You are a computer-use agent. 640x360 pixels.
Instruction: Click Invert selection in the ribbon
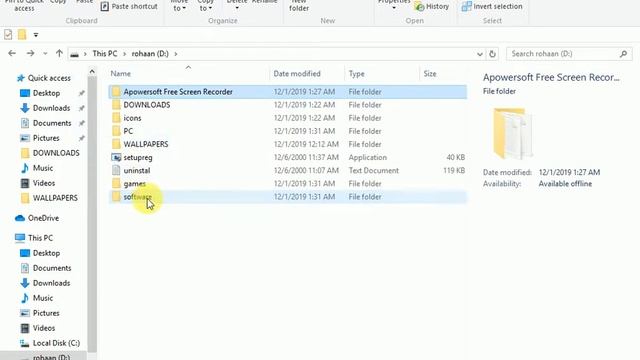click(492, 7)
